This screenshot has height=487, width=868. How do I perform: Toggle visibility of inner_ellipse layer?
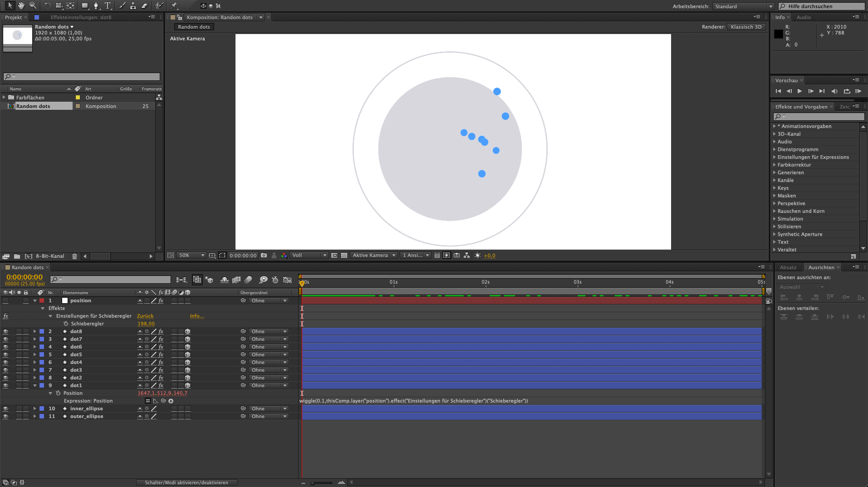click(5, 409)
